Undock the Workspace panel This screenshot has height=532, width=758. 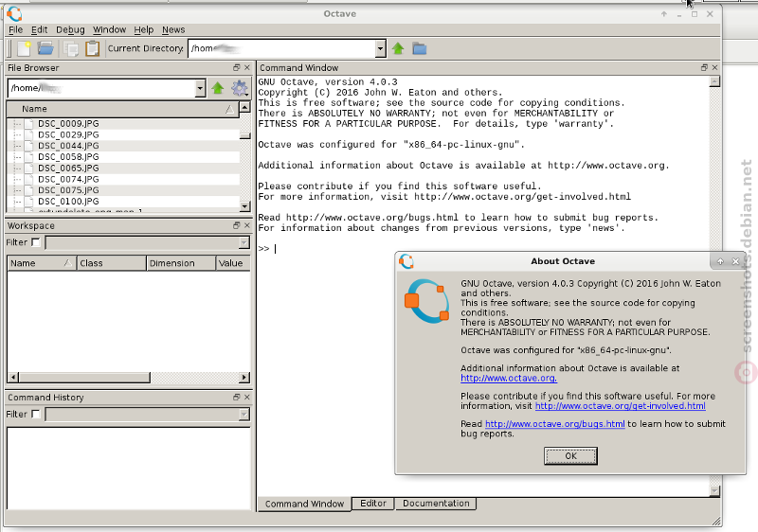point(236,225)
